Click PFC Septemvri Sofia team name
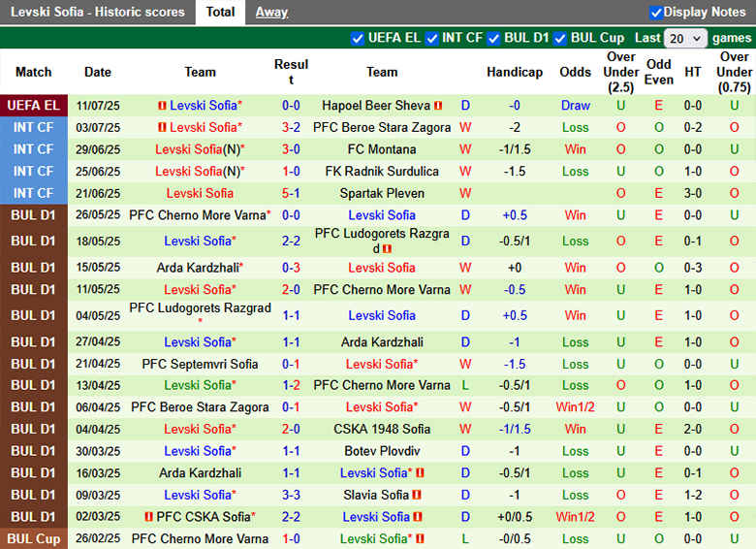Viewport: 756px width, 549px height. [200, 364]
